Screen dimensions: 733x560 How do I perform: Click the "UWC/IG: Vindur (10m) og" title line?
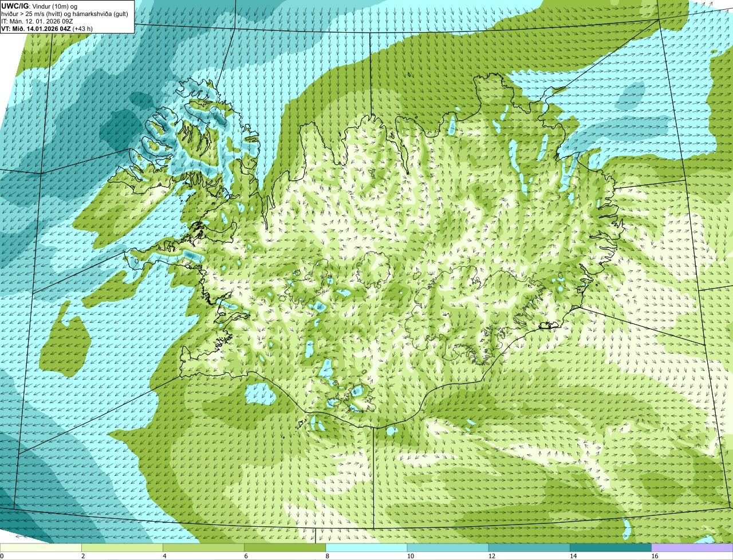(40, 6)
